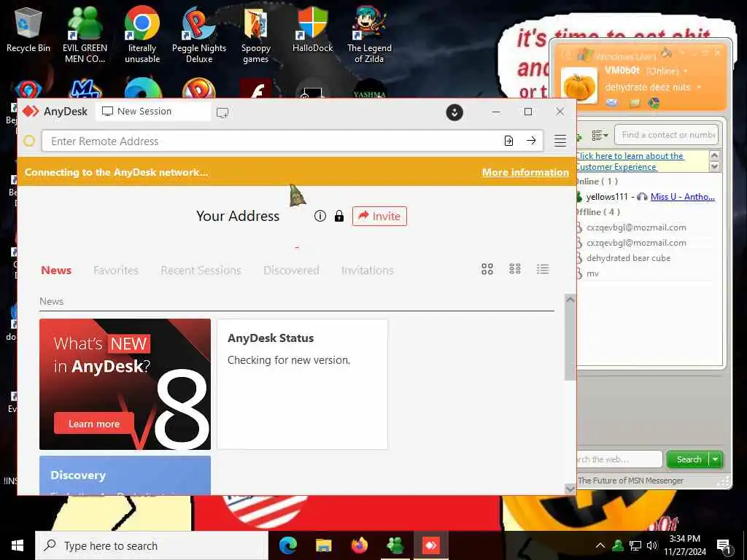Click the connect arrow in AnyDesk address bar
Screen dimensions: 747x560
click(x=531, y=141)
